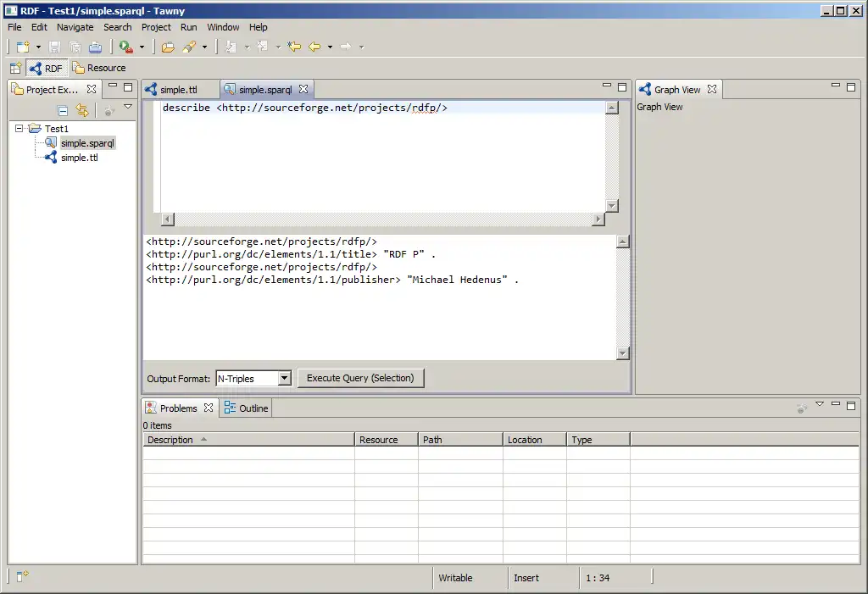Image resolution: width=868 pixels, height=594 pixels.
Task: Click the query editor scroll-down arrow
Action: pos(612,206)
